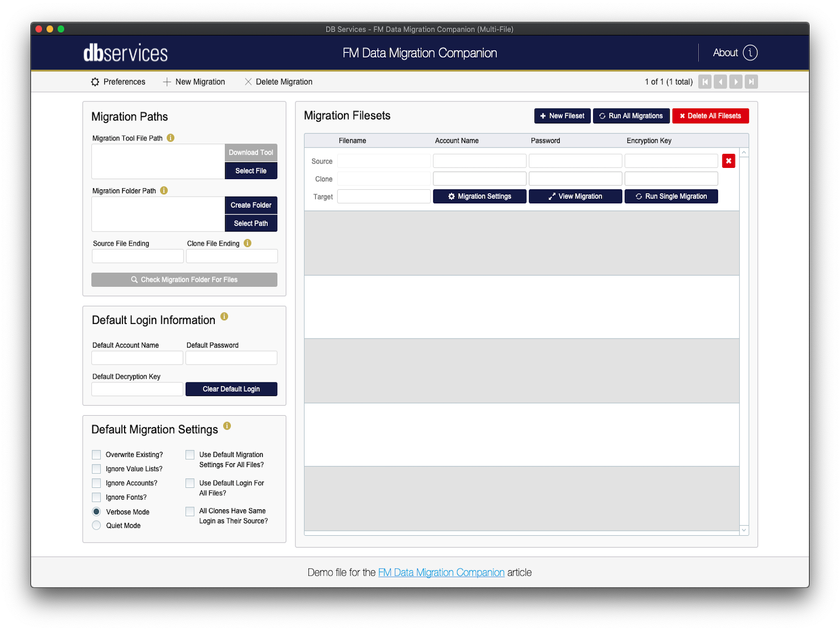
Task: Show info for Default Login Information
Action: [224, 316]
